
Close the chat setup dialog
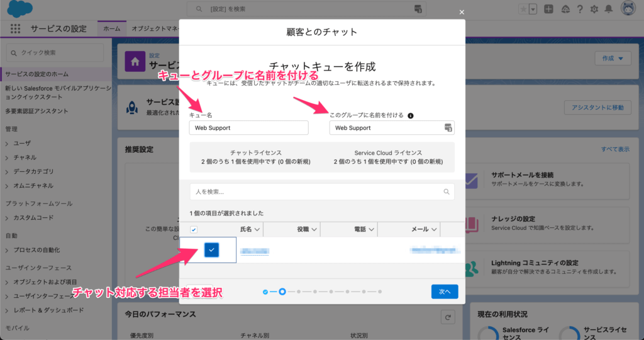pos(462,13)
